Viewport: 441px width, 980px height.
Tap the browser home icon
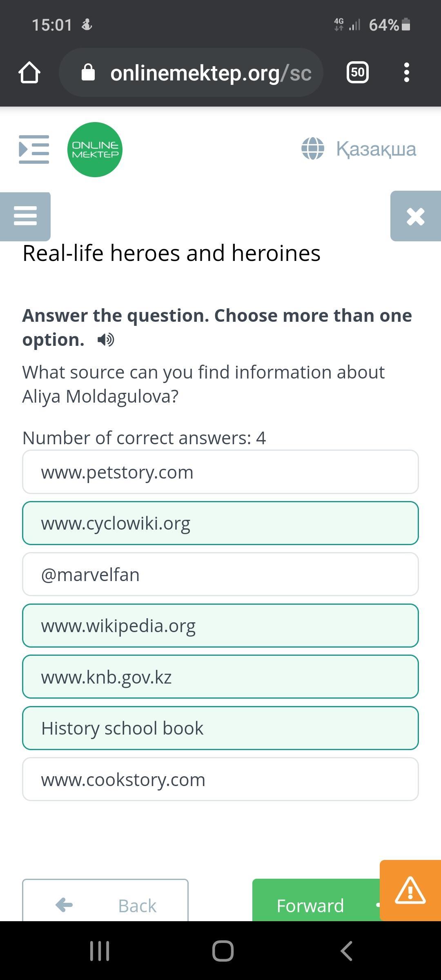click(29, 73)
